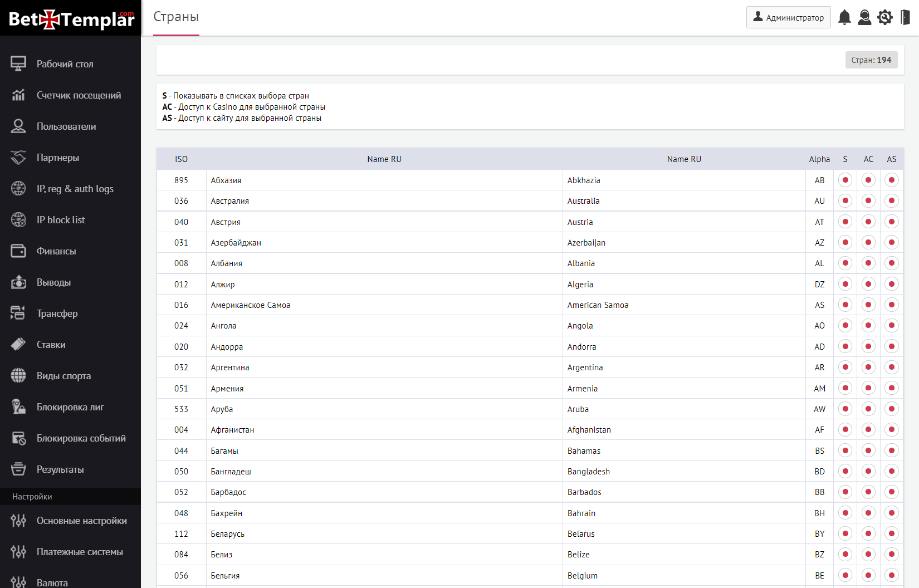Open the support agent headset icon
This screenshot has height=588, width=919.
pyautogui.click(x=864, y=18)
